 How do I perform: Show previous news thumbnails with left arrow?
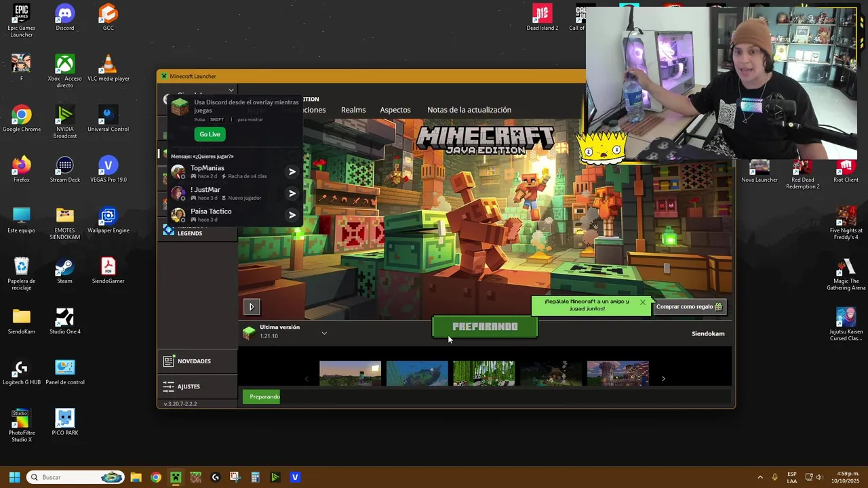point(306,379)
